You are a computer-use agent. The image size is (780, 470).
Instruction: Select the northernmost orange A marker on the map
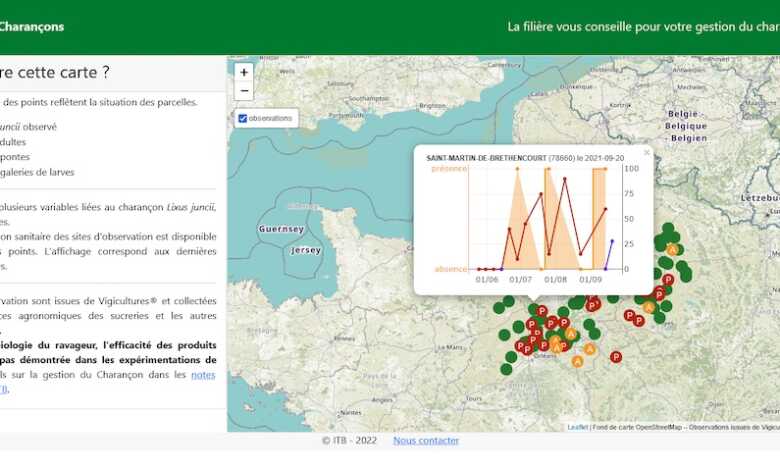tap(672, 249)
